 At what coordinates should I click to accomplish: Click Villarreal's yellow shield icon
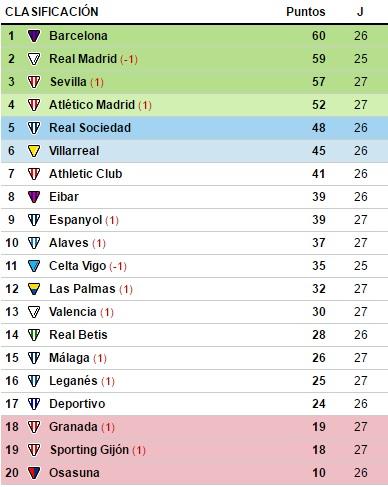(x=34, y=151)
